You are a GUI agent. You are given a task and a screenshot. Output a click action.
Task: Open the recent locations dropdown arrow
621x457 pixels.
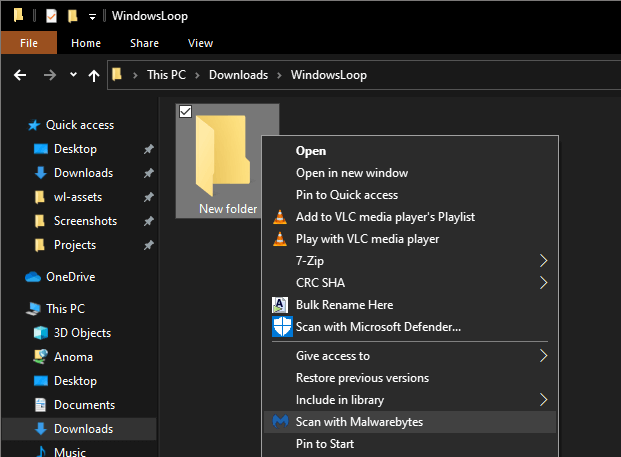[x=73, y=74]
